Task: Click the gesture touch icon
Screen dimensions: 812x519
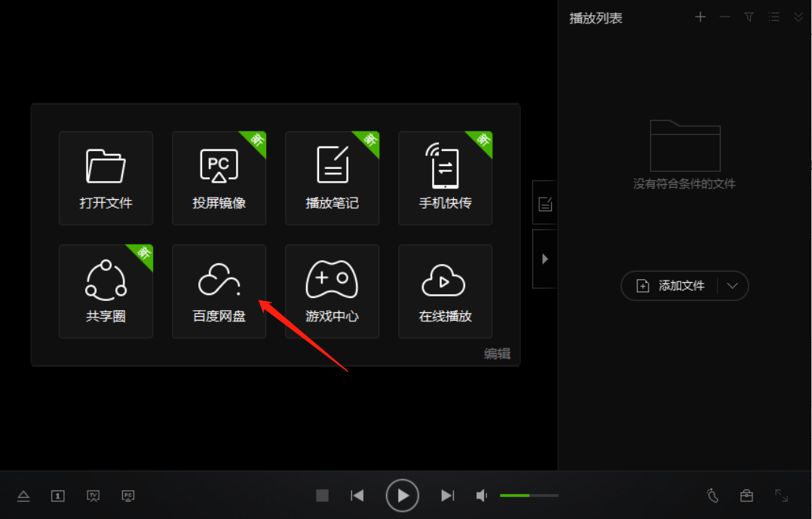Action: [712, 496]
